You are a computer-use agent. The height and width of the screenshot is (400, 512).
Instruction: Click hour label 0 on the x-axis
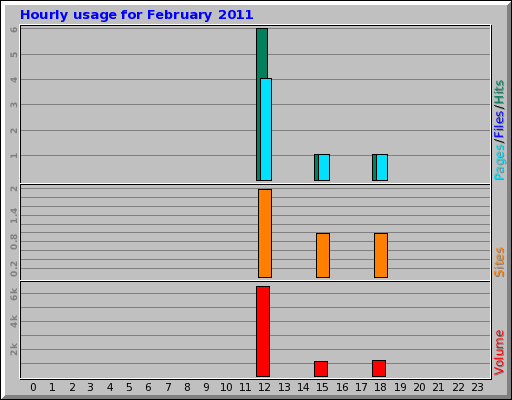pyautogui.click(x=33, y=387)
